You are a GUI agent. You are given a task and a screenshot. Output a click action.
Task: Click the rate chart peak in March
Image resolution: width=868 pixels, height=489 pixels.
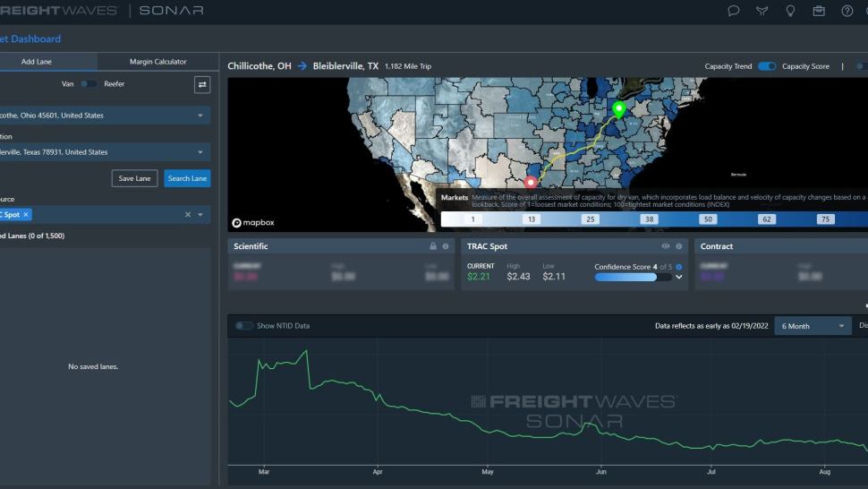click(305, 351)
